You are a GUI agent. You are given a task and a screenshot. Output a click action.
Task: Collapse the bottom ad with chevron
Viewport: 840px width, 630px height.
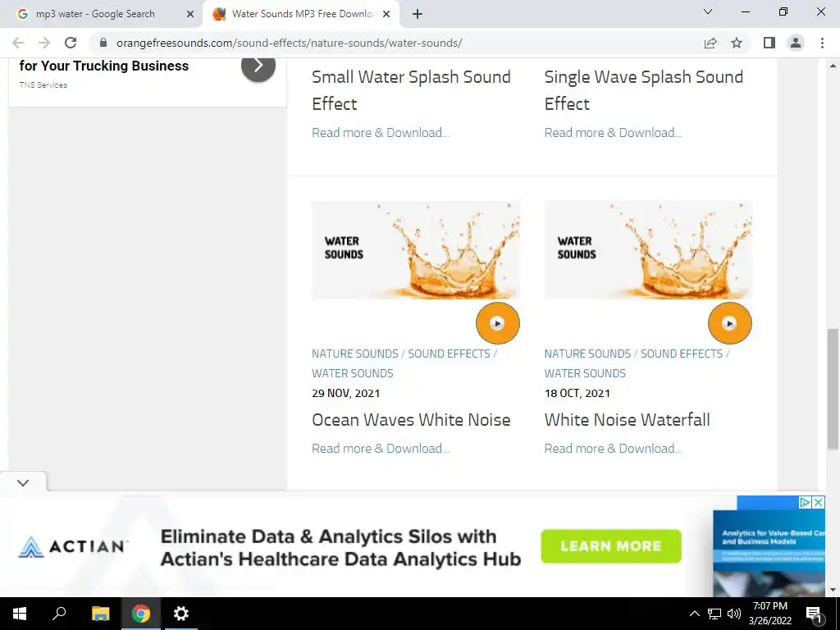(x=23, y=482)
